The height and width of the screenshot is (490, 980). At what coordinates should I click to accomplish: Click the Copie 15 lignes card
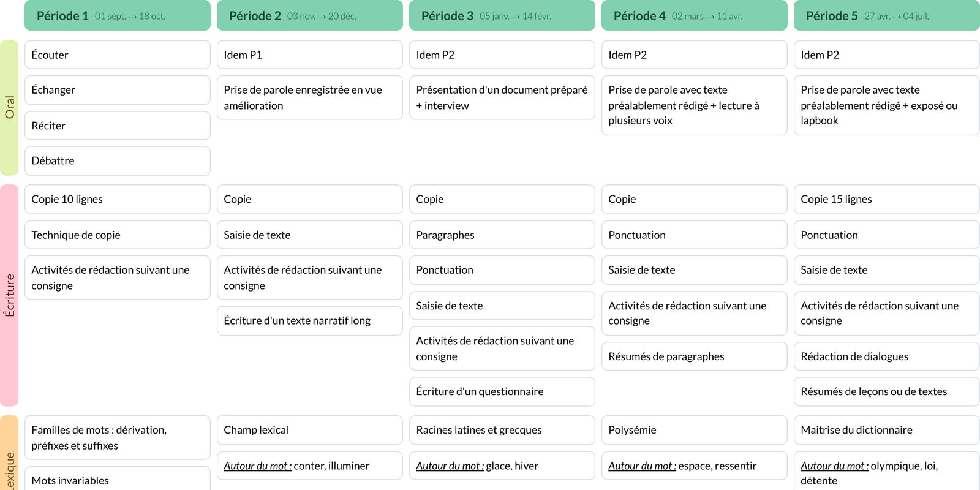(886, 200)
